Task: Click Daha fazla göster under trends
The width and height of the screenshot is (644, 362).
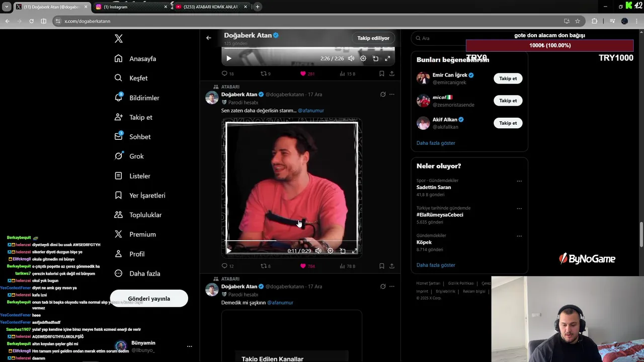Action: (436, 265)
